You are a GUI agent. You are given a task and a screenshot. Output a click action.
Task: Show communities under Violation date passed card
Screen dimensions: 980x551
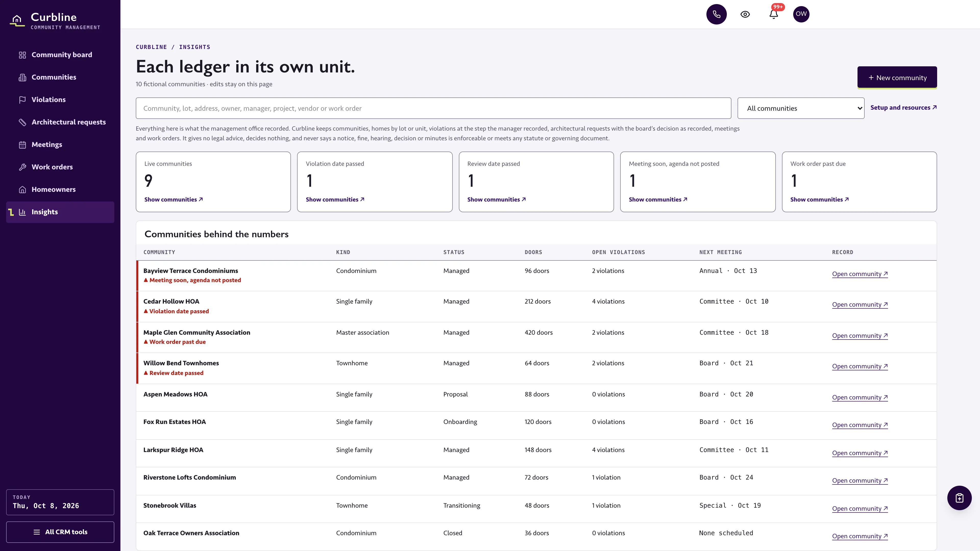pos(335,199)
